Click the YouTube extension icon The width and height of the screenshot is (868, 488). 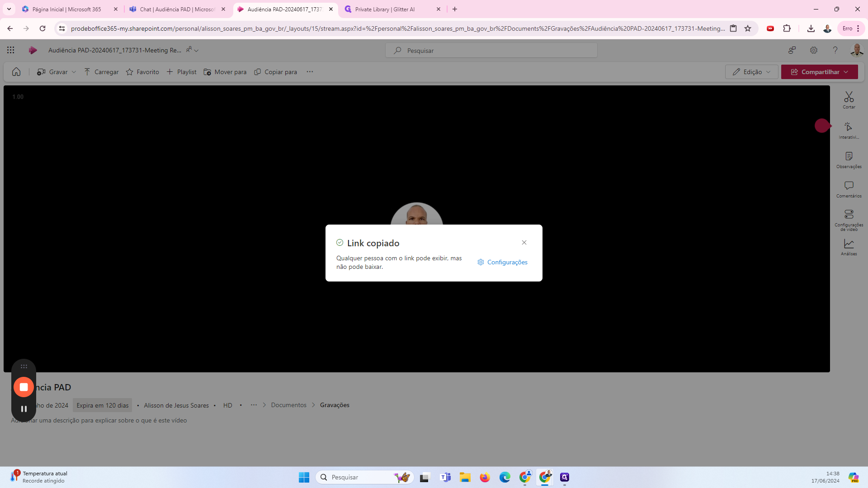click(x=770, y=28)
